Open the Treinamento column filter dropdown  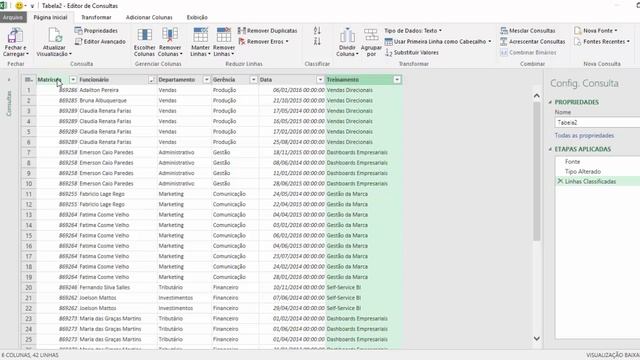[x=397, y=80]
